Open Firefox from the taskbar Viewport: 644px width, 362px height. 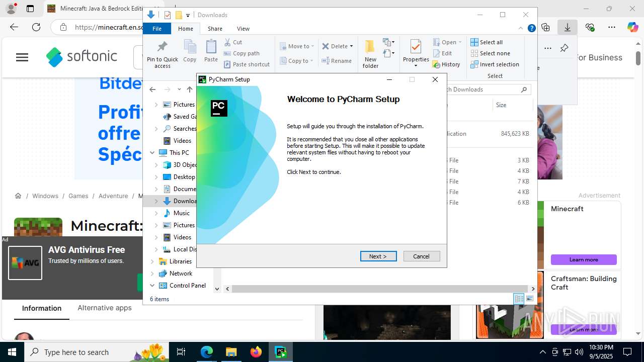[256, 352]
